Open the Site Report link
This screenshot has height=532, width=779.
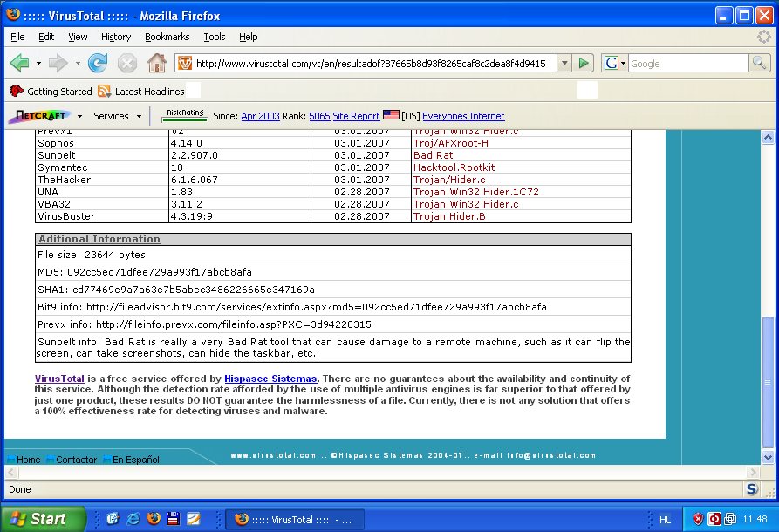[x=356, y=116]
